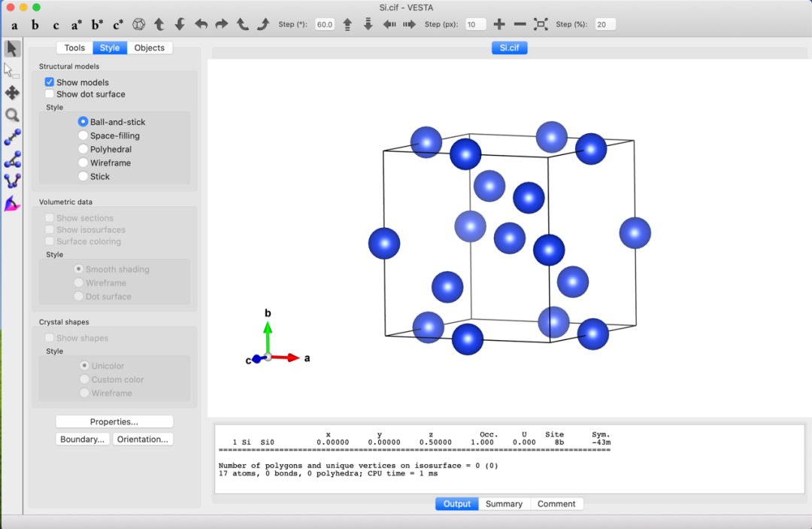View structure along the a axis
Viewport: 812px width, 529px height.
pos(14,25)
